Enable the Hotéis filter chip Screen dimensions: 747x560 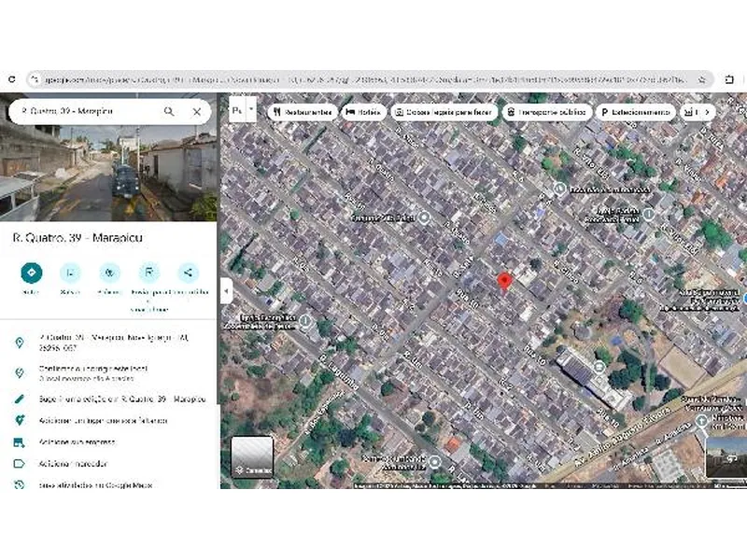[x=362, y=111]
